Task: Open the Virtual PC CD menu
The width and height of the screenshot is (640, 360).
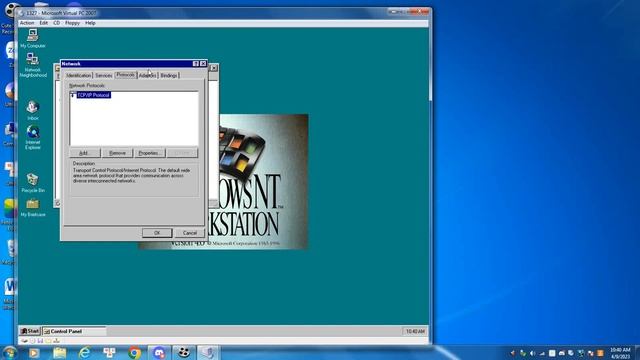Action: click(x=56, y=23)
